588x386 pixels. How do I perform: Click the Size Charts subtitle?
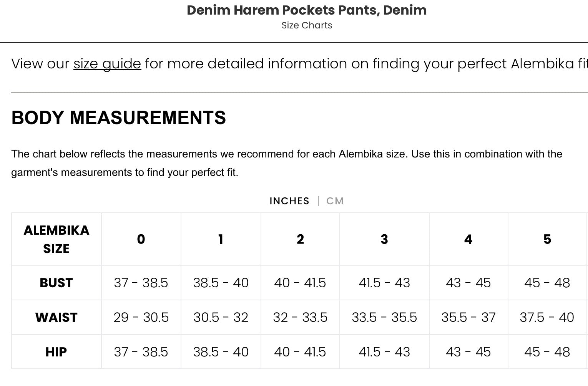click(307, 25)
